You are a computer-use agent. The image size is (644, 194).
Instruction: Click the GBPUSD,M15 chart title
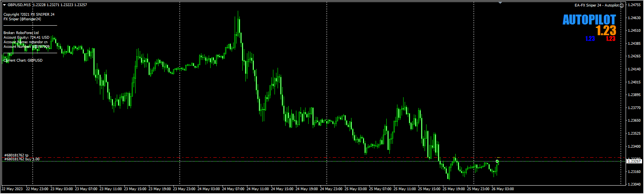19,5
